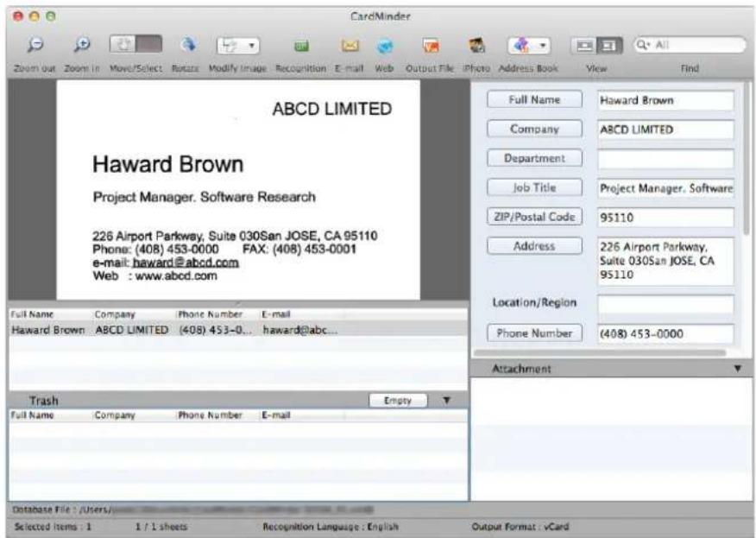
Task: Open the Address Book dropdown button
Action: 529,46
